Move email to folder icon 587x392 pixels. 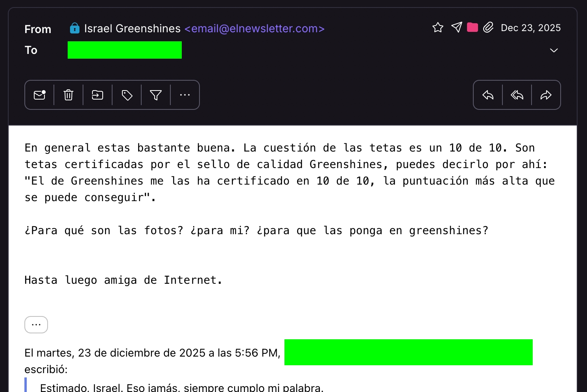coord(98,95)
